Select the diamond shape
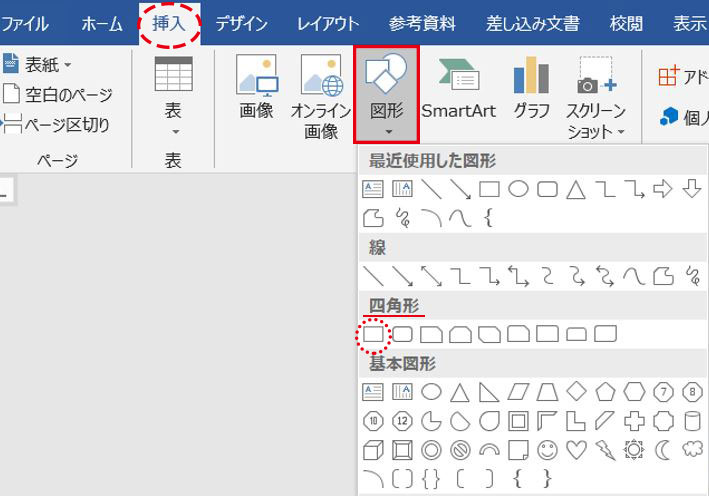This screenshot has width=709, height=496. [577, 392]
